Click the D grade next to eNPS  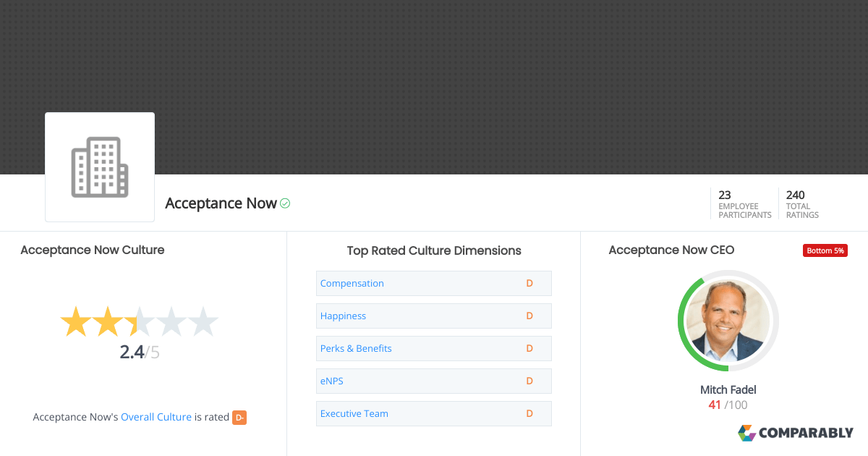pos(529,381)
